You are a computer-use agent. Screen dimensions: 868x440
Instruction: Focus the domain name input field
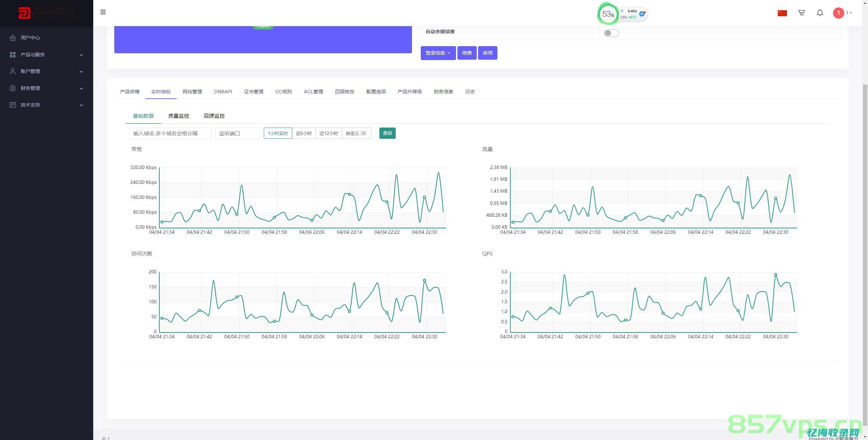[170, 133]
